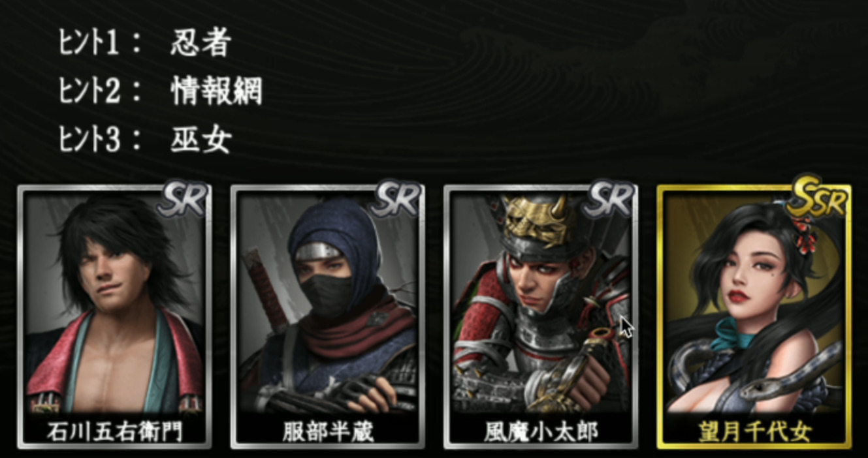Click the golden 望月千代女 name label

754,431
